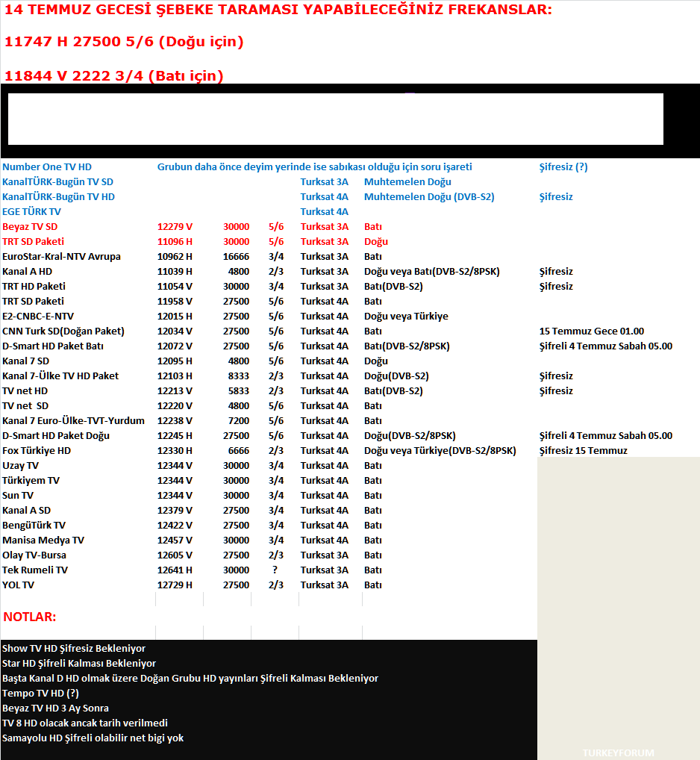Image resolution: width=700 pixels, height=760 pixels.
Task: Select the "Fox Türkiye HD" channel cell
Action: (37, 451)
